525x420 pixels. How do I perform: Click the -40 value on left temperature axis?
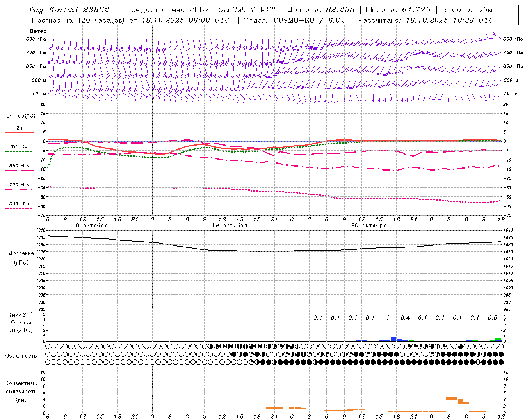click(42, 216)
